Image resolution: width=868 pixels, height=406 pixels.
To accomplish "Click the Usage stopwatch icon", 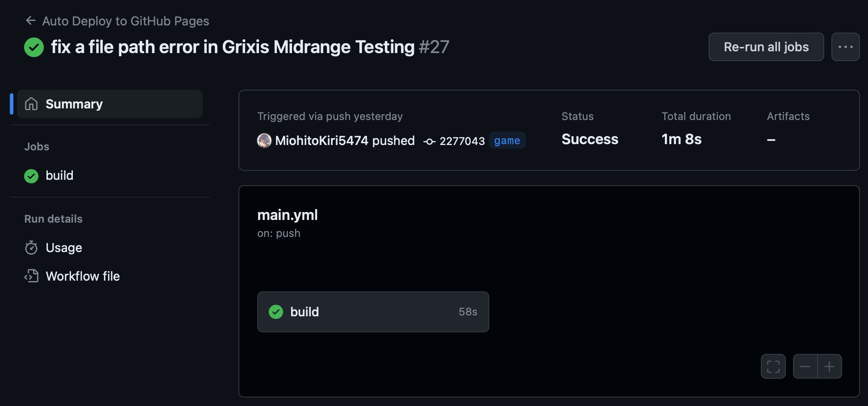I will 31,248.
